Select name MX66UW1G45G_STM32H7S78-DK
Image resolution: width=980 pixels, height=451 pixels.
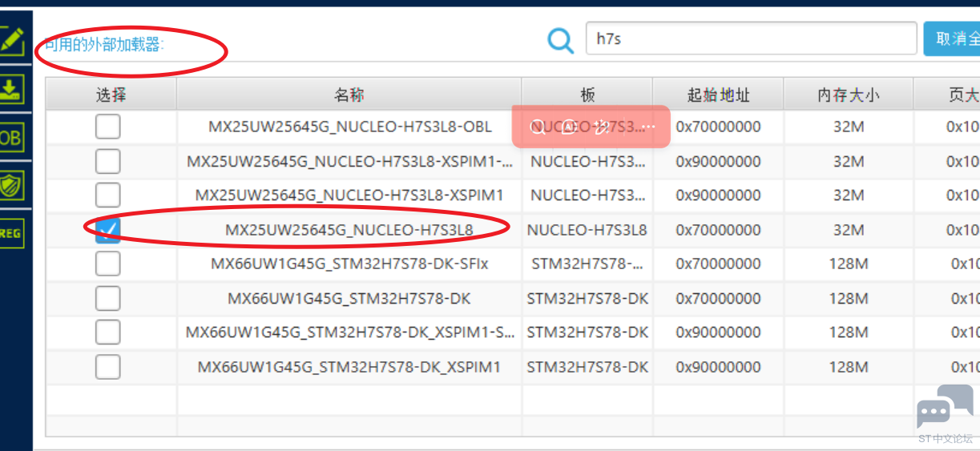pos(349,298)
